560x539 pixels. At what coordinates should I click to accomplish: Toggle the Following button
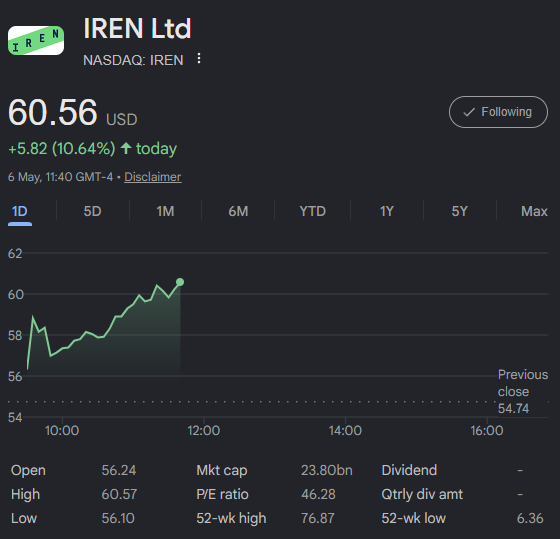(x=498, y=112)
